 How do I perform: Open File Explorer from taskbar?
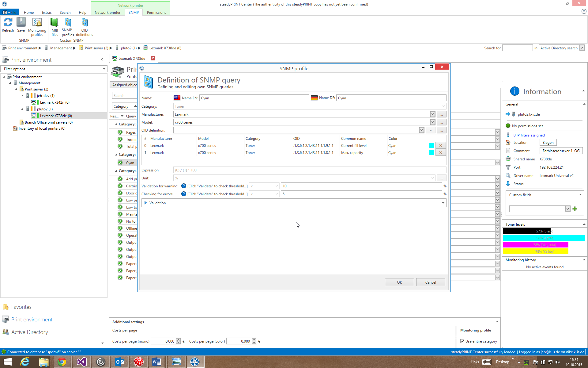pyautogui.click(x=43, y=362)
